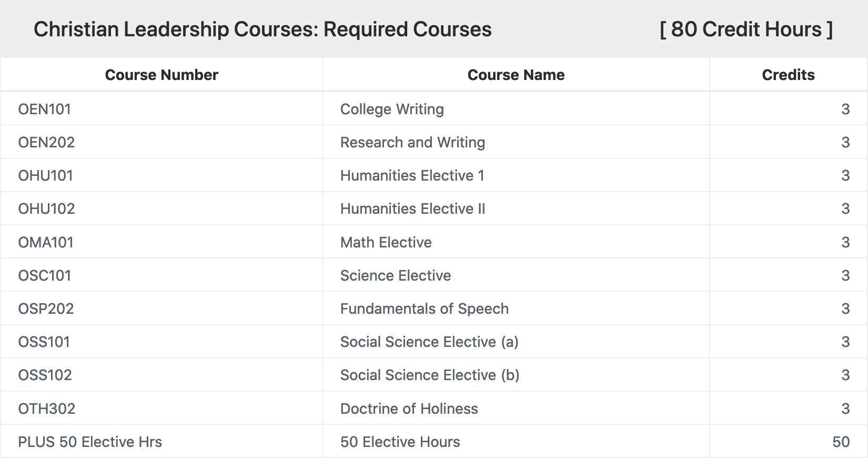Select the OMA101 course number
The image size is (868, 458).
(x=46, y=242)
